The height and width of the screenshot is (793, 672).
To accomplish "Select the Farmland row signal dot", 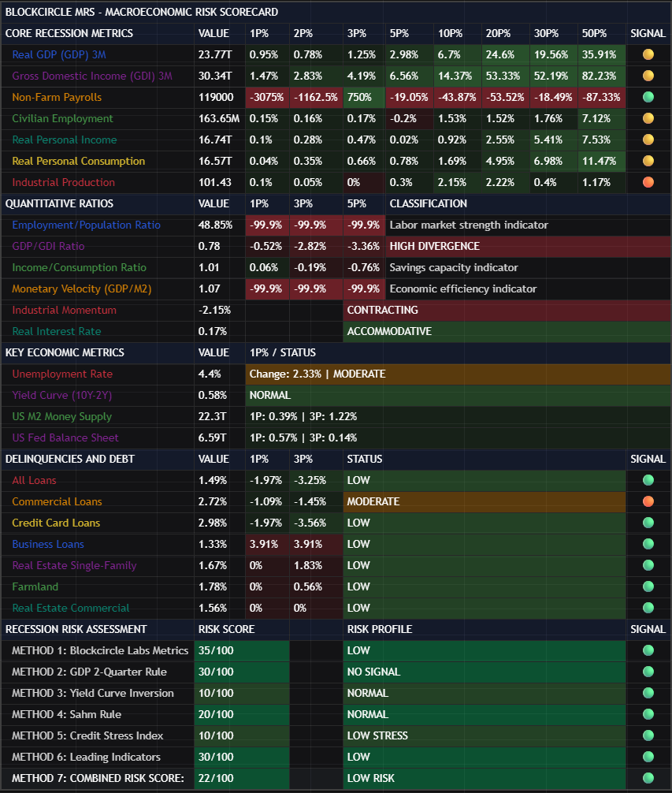I will coord(648,587).
